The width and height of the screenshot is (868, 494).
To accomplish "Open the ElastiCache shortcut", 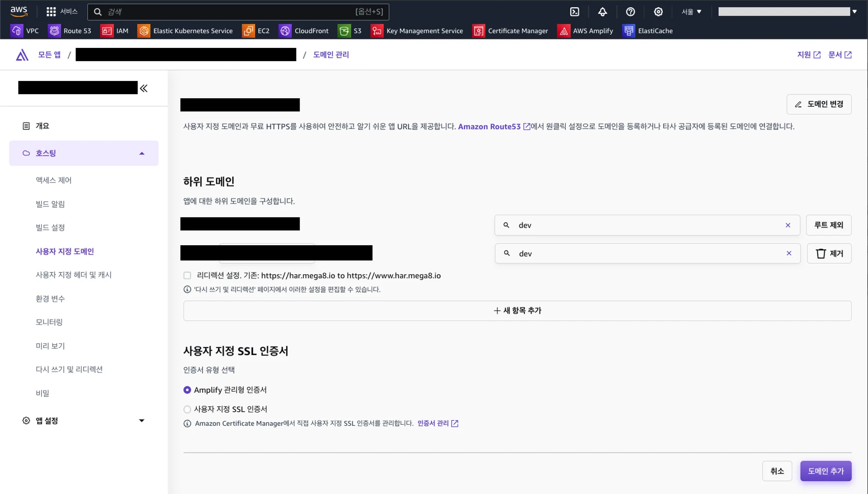I will pos(647,31).
